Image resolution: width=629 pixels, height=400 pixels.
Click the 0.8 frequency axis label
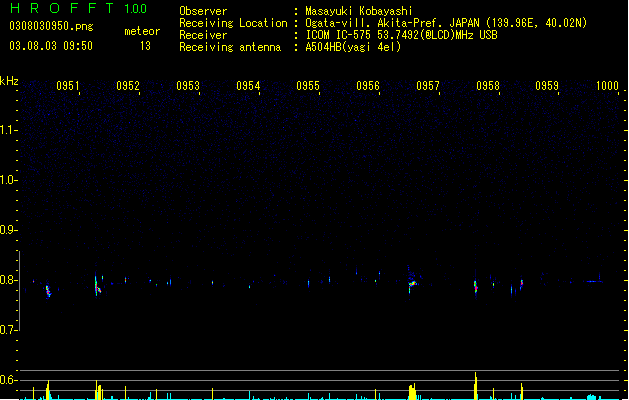[x=8, y=280]
